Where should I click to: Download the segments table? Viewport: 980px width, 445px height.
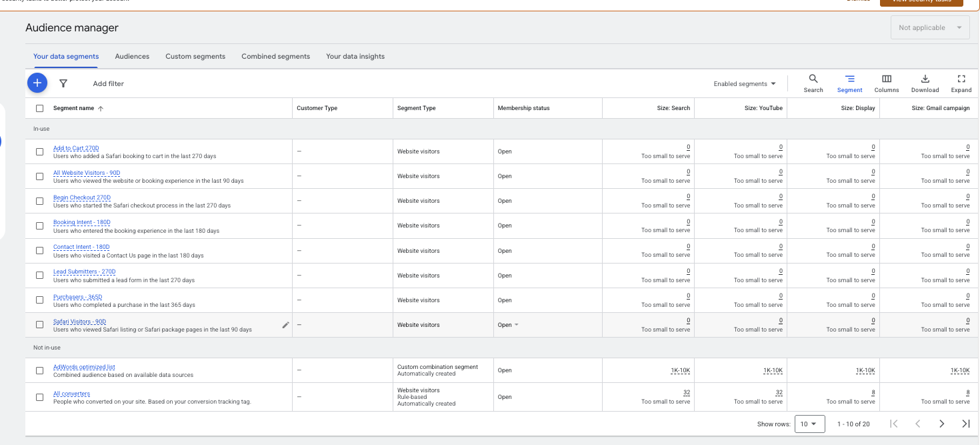(925, 83)
